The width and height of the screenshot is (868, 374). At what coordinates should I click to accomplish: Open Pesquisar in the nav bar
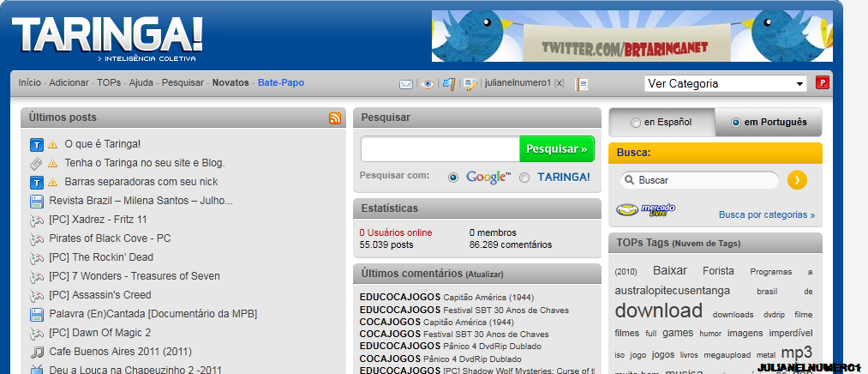(x=183, y=82)
